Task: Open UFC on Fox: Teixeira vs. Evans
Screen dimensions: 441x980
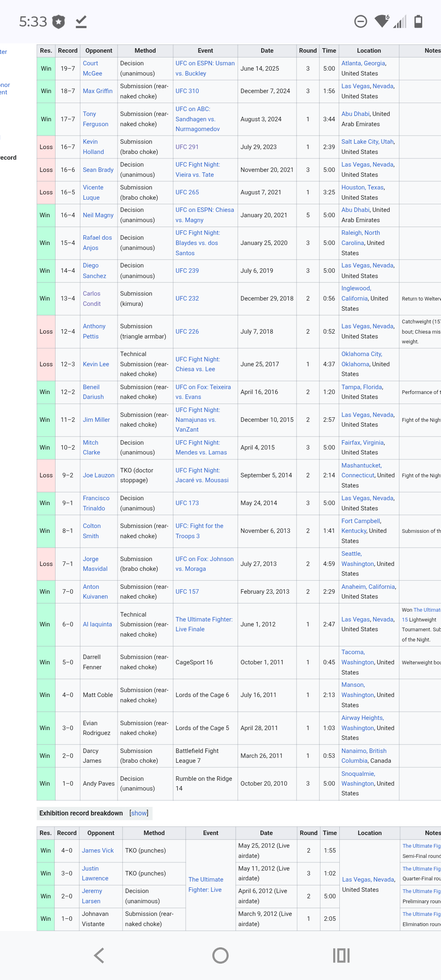Action: [x=203, y=392]
